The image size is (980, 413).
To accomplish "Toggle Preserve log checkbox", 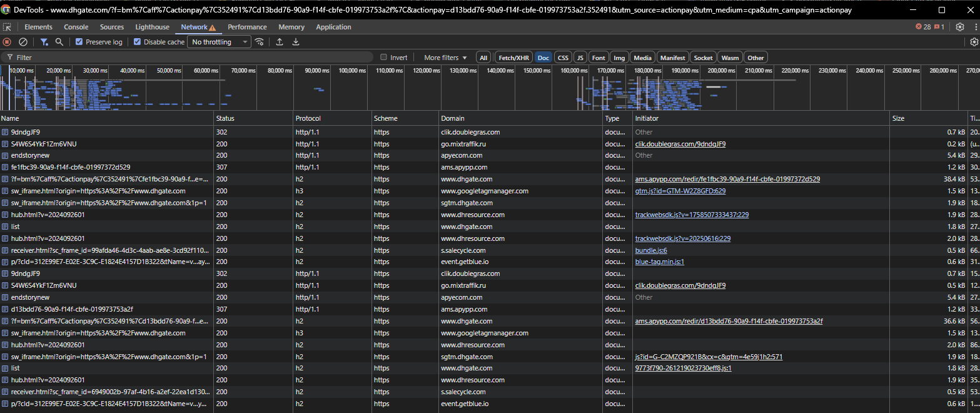I will pos(79,42).
